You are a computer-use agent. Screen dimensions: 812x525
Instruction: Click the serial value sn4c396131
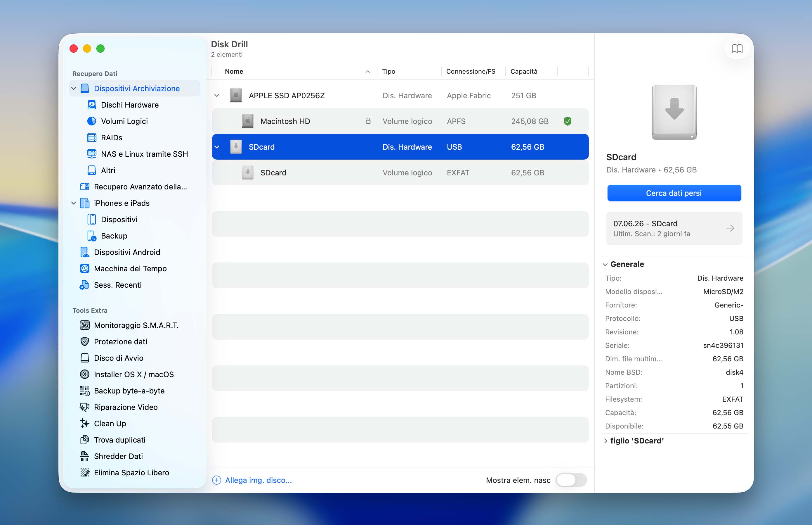point(723,345)
